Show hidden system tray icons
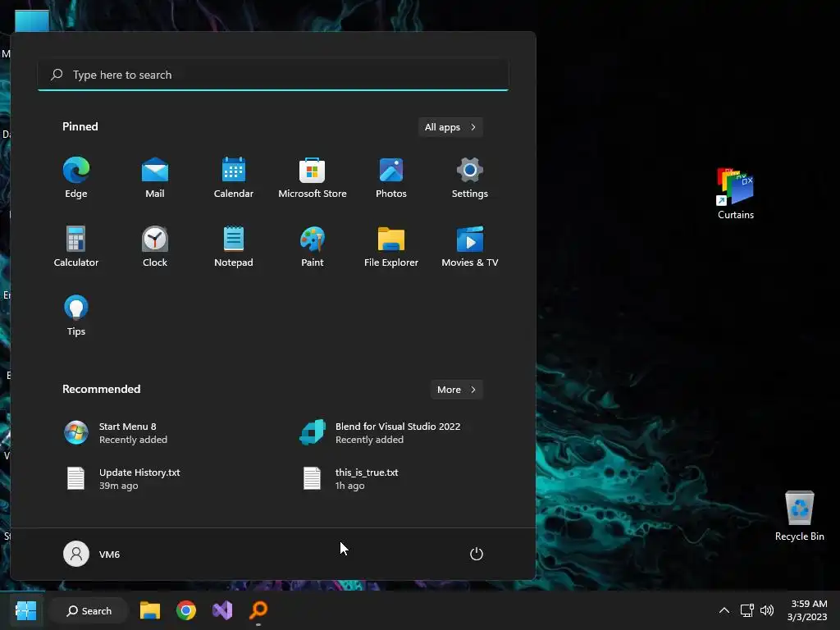The width and height of the screenshot is (840, 630). 724,610
